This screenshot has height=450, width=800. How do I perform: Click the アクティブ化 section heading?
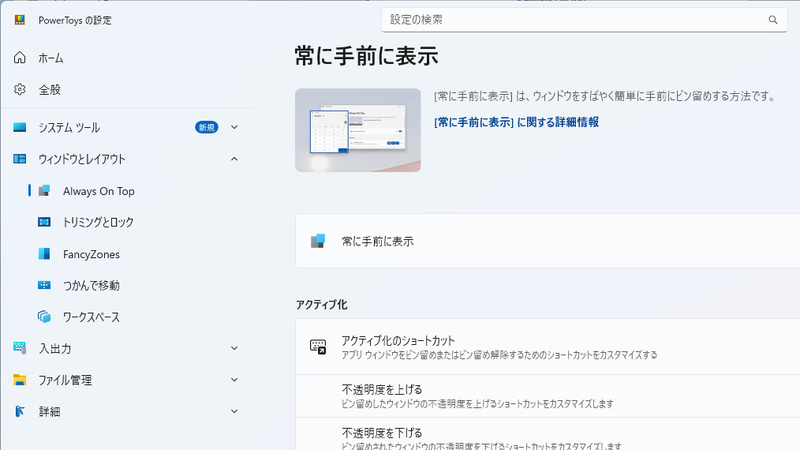pos(321,305)
